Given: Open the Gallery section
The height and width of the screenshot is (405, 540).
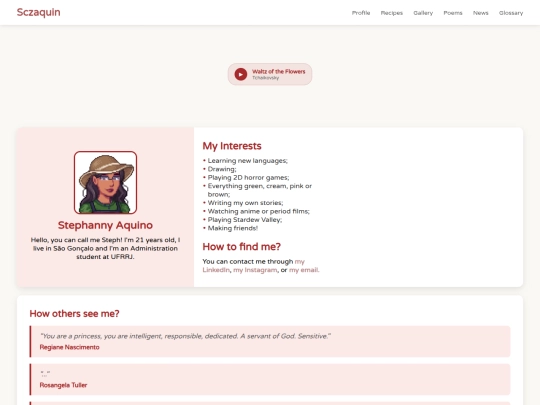Looking at the screenshot, I should (423, 13).
